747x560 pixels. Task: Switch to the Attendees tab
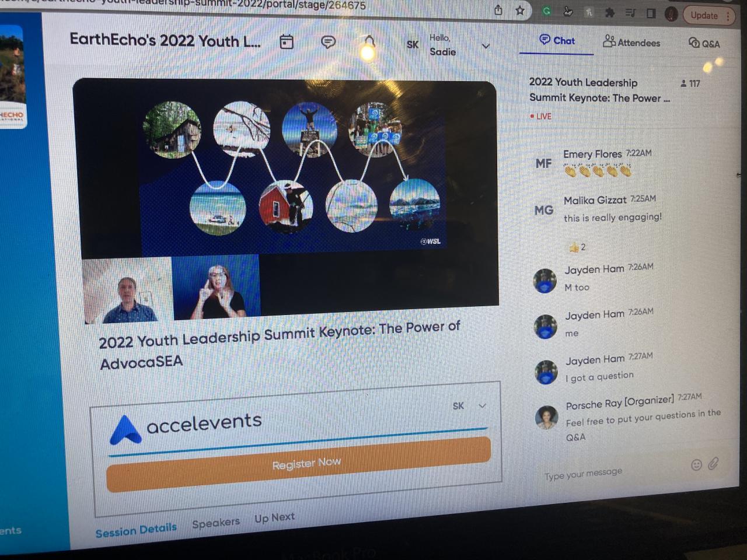tap(631, 42)
